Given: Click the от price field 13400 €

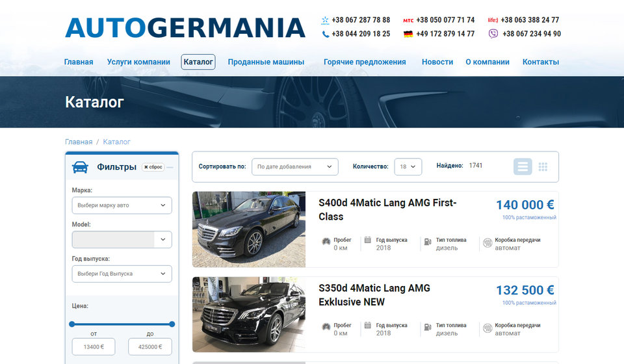Looking at the screenshot, I should click(94, 347).
